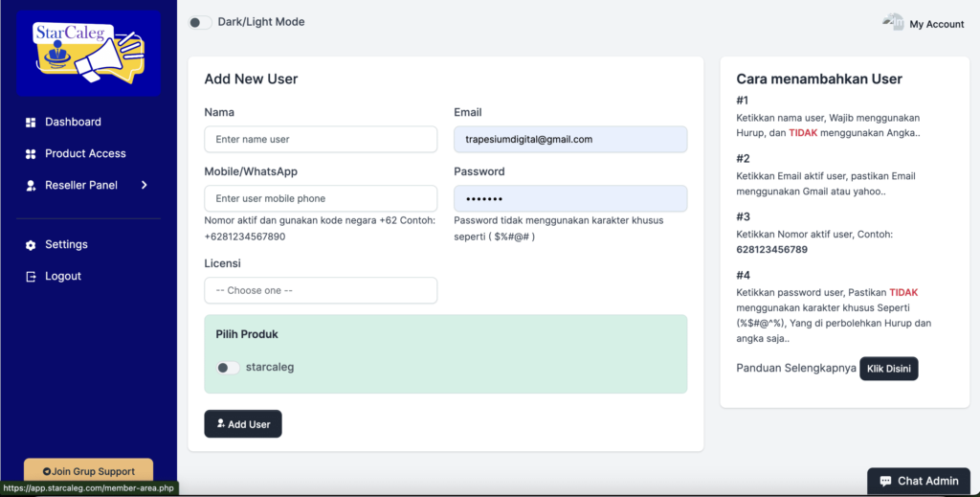Click the Mobile/WhatsApp phone input field
Viewport: 980px width, 497px height.
321,198
